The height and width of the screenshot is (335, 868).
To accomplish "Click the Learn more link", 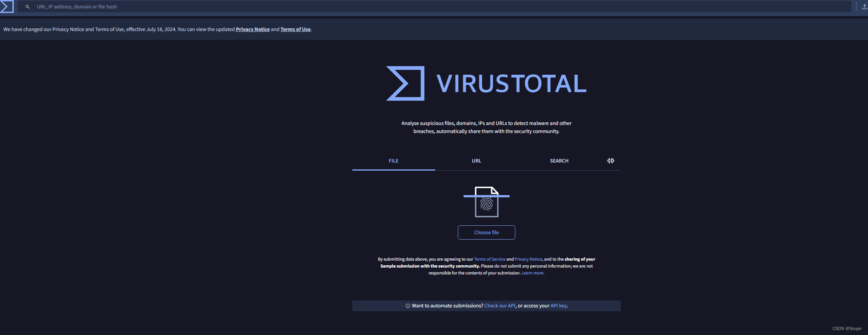I will click(x=533, y=273).
